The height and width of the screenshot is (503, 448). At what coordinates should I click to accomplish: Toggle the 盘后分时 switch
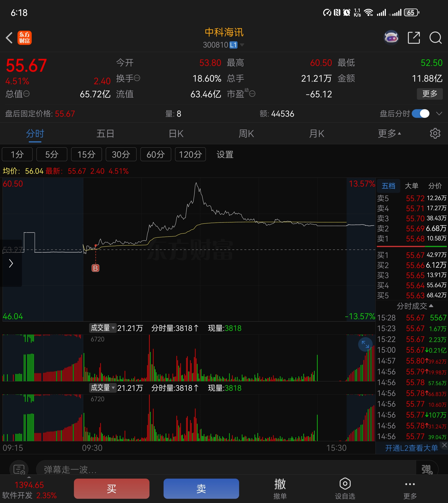[x=421, y=113]
